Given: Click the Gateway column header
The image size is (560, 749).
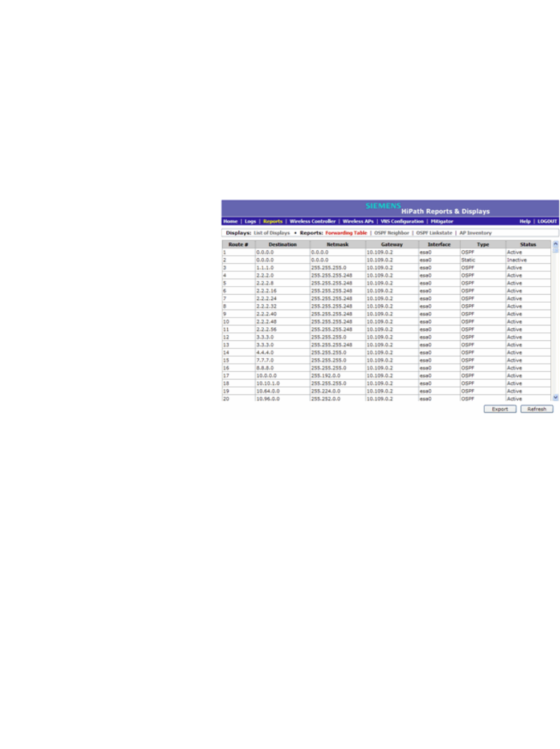Looking at the screenshot, I should coord(392,245).
